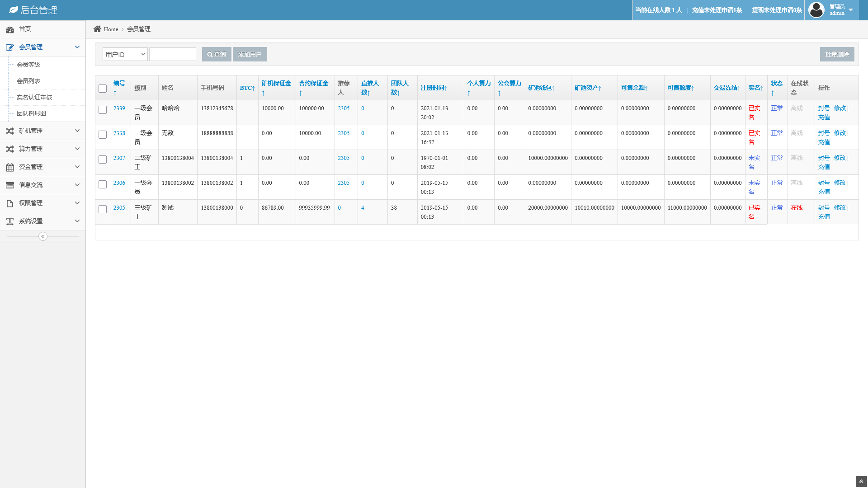Click 修改 link for user 2339
The width and height of the screenshot is (868, 488).
pyautogui.click(x=840, y=108)
